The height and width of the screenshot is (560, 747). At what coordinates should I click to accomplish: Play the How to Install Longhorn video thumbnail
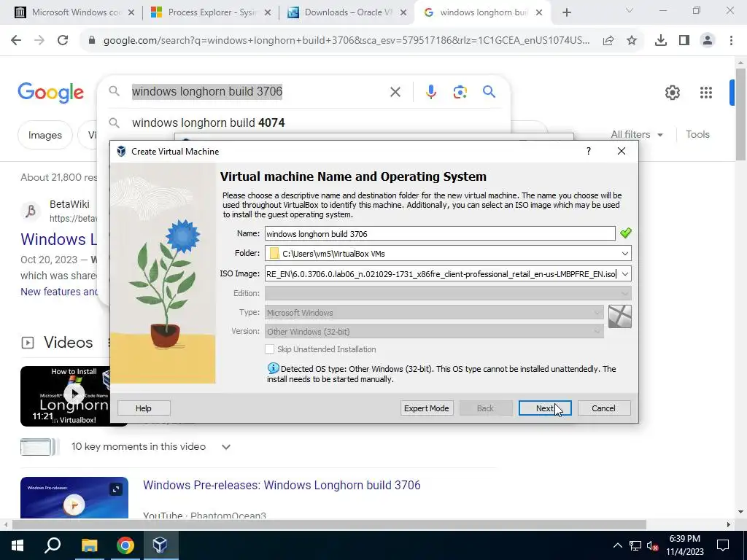(x=74, y=395)
